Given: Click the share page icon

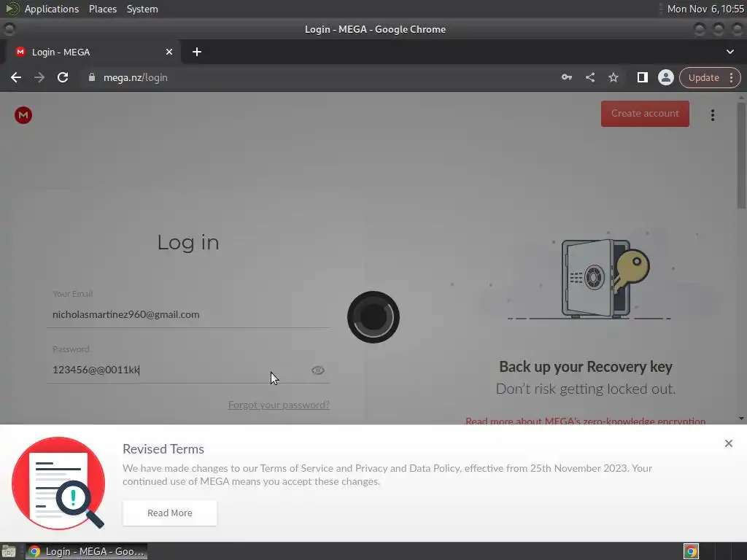Looking at the screenshot, I should click(x=589, y=77).
